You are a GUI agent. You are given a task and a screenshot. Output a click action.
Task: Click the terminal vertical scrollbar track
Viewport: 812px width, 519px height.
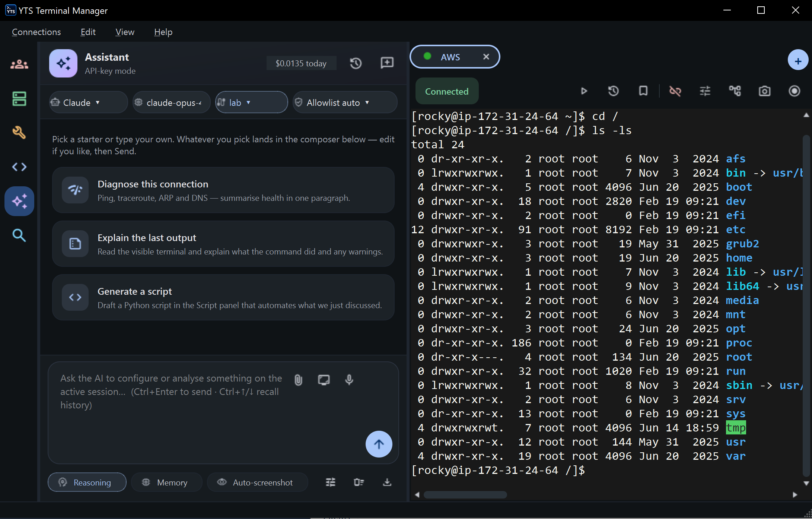tap(806, 306)
